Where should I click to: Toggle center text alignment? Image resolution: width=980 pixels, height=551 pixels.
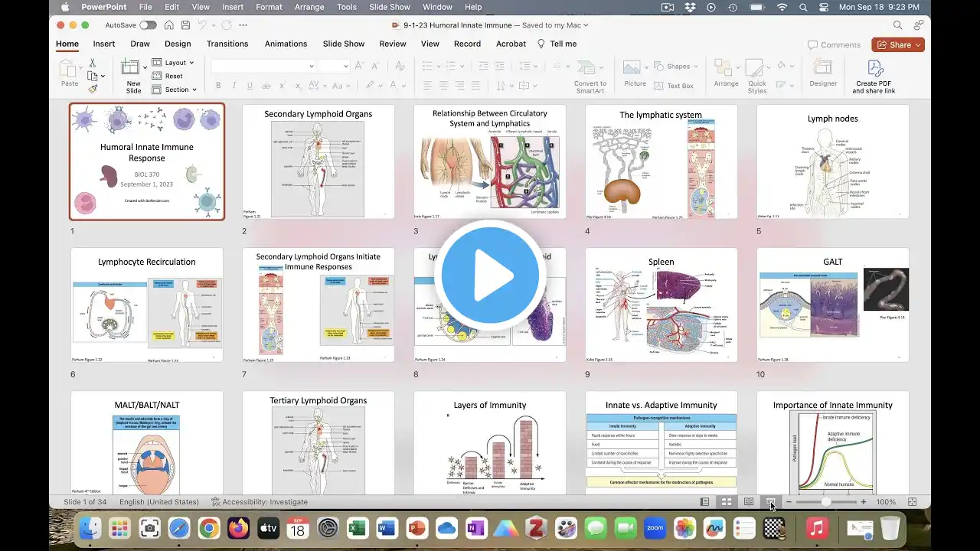click(444, 86)
